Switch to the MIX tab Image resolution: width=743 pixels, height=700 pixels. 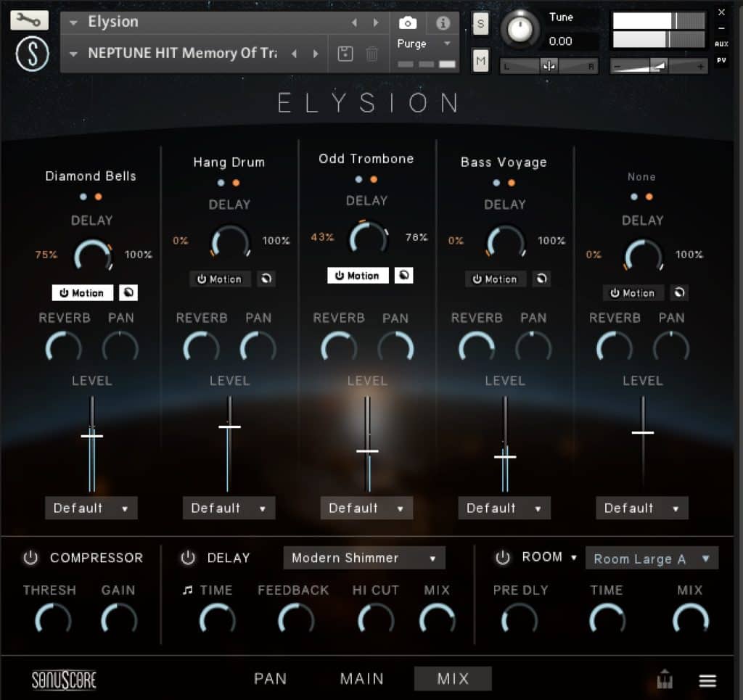coord(453,679)
